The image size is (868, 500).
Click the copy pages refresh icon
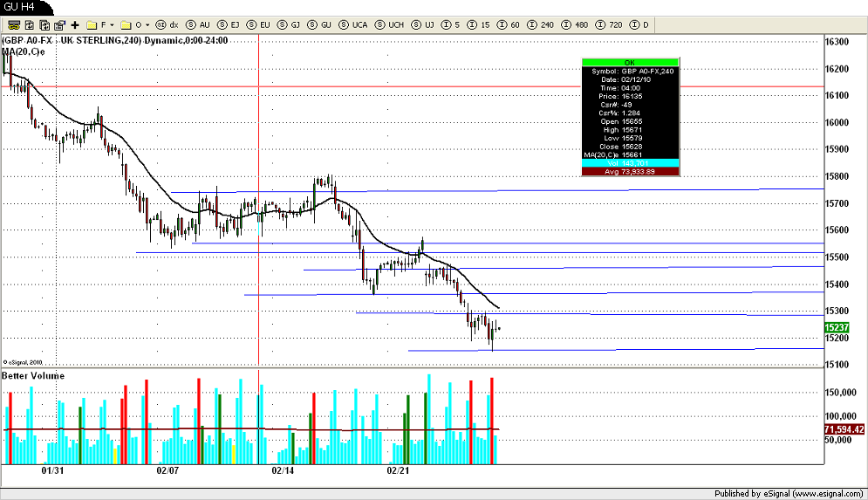tap(44, 25)
